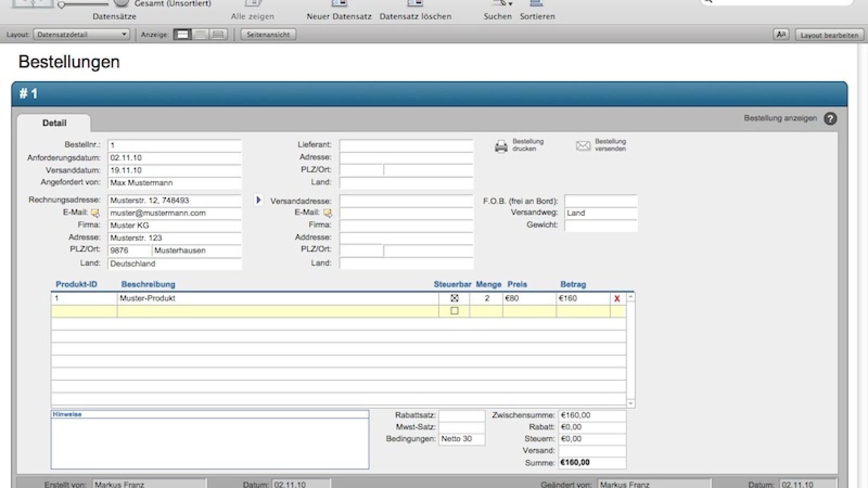Uncheck Steuerbar for Muster-Produkt
The width and height of the screenshot is (868, 488).
coord(455,297)
